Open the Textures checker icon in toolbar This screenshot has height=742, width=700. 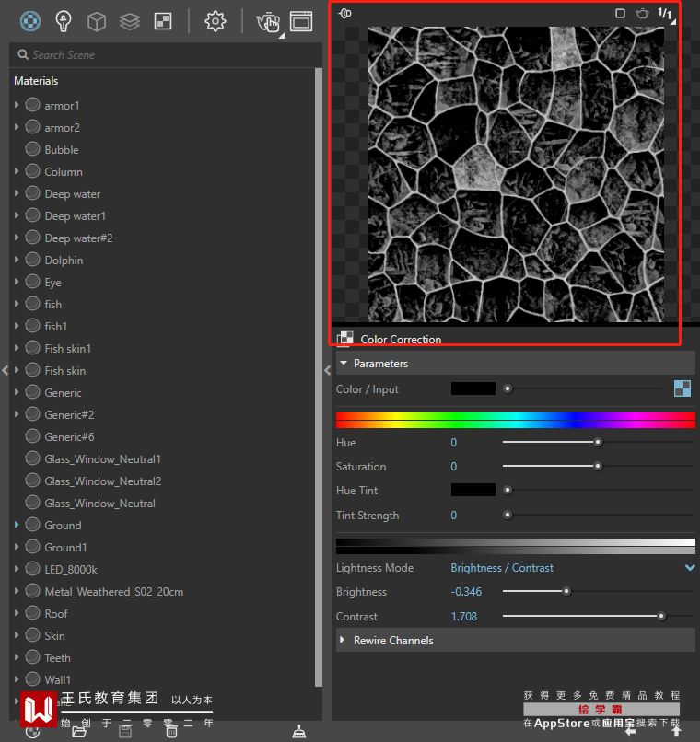click(162, 20)
